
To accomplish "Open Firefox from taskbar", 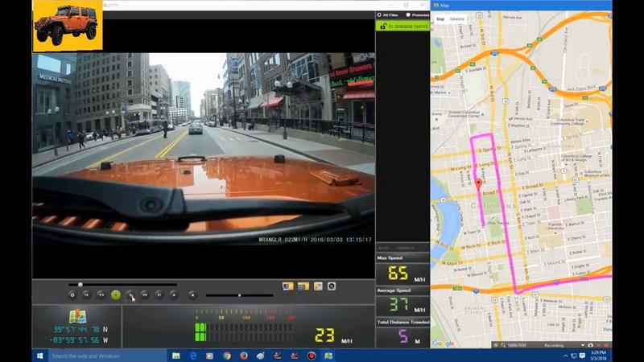I will pyautogui.click(x=244, y=356).
